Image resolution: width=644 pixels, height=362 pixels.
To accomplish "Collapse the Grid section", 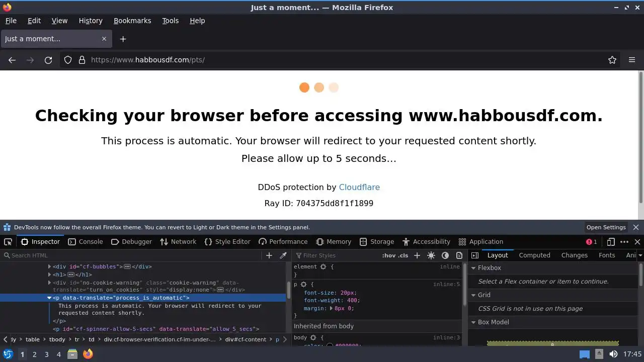I will [473, 295].
